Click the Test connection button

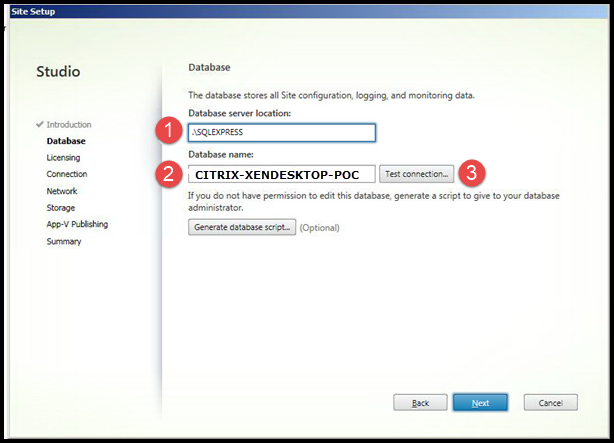pos(417,174)
